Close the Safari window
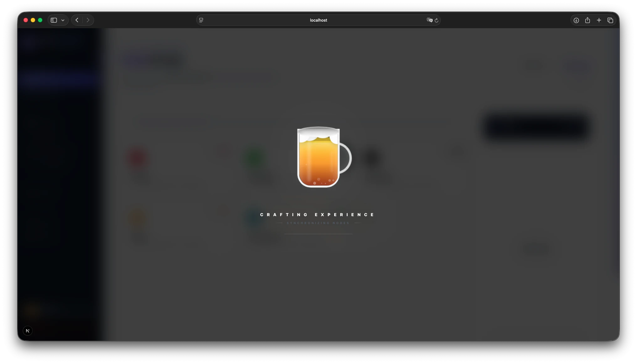This screenshot has width=637, height=364. tap(26, 20)
